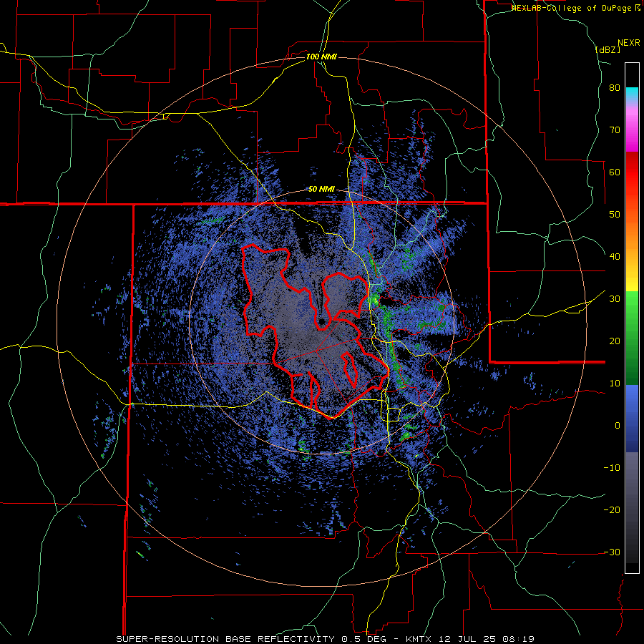Click the 100 NMI range ring label
644x644 pixels.
(x=321, y=57)
